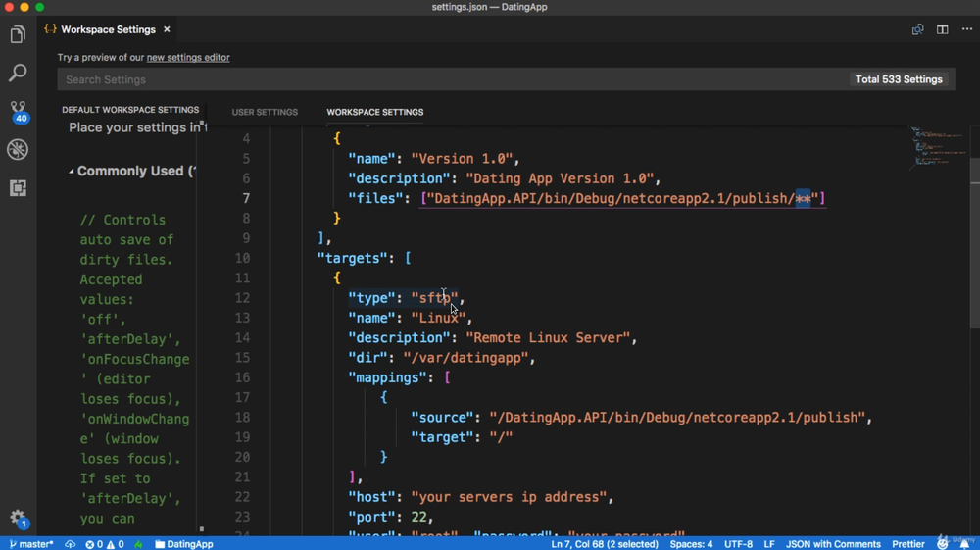This screenshot has width=980, height=550.
Task: Open Go to Line via Ln 7, Col 68
Action: [605, 544]
